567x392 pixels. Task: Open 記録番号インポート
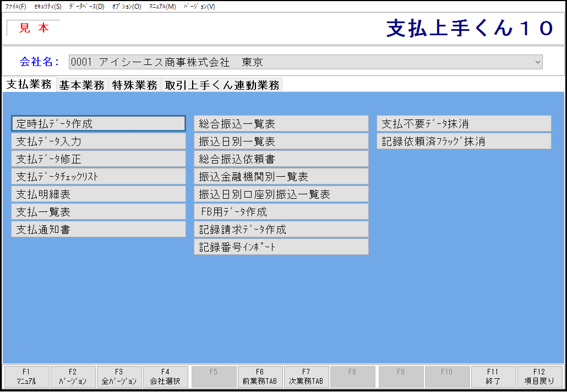(x=281, y=247)
